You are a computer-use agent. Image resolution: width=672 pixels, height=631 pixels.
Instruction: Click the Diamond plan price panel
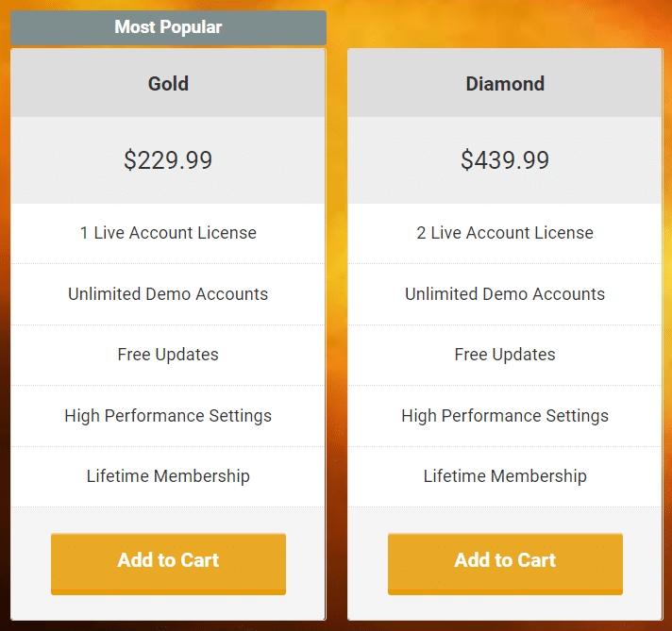point(505,160)
